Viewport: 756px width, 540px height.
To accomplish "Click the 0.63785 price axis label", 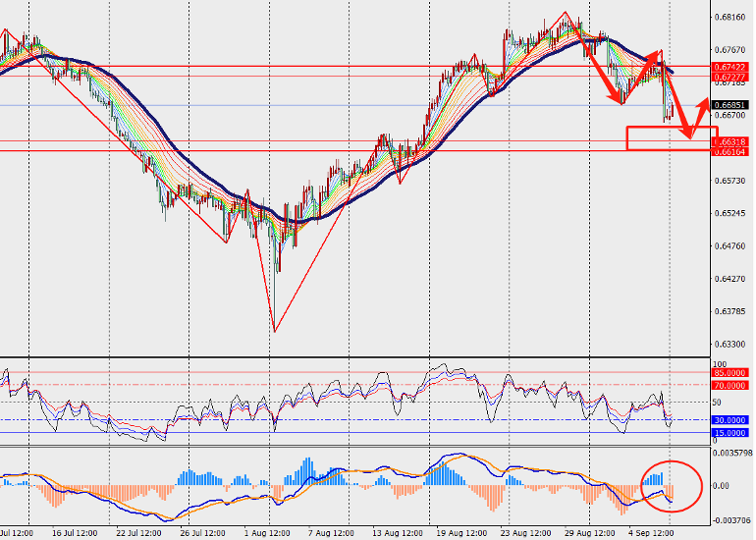I will tap(729, 311).
